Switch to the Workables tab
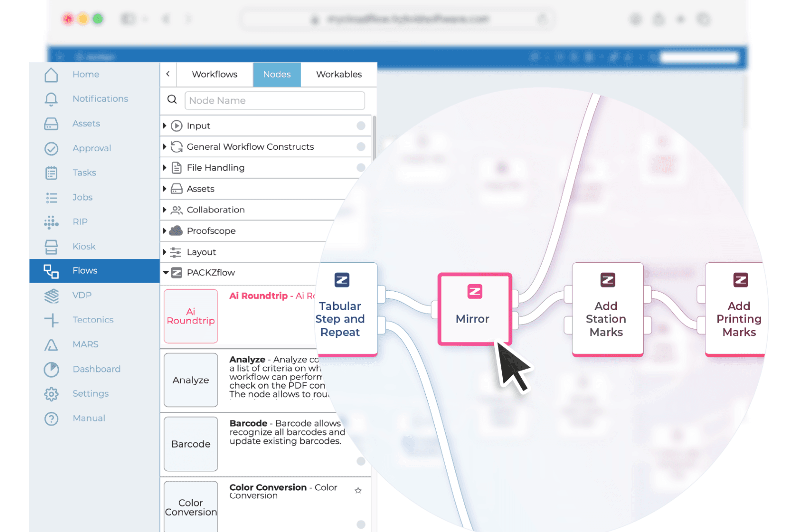Image resolution: width=797 pixels, height=532 pixels. pyautogui.click(x=339, y=74)
